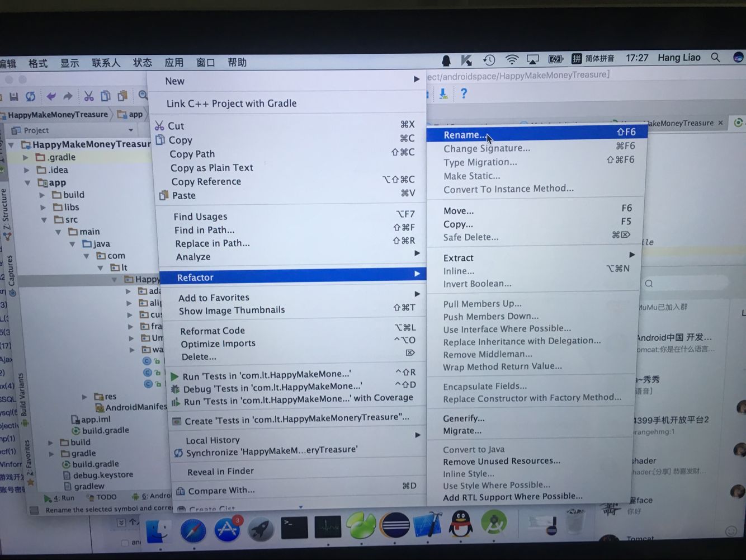Click the Spotlight search icon in menu bar
This screenshot has width=746, height=560.
715,57
